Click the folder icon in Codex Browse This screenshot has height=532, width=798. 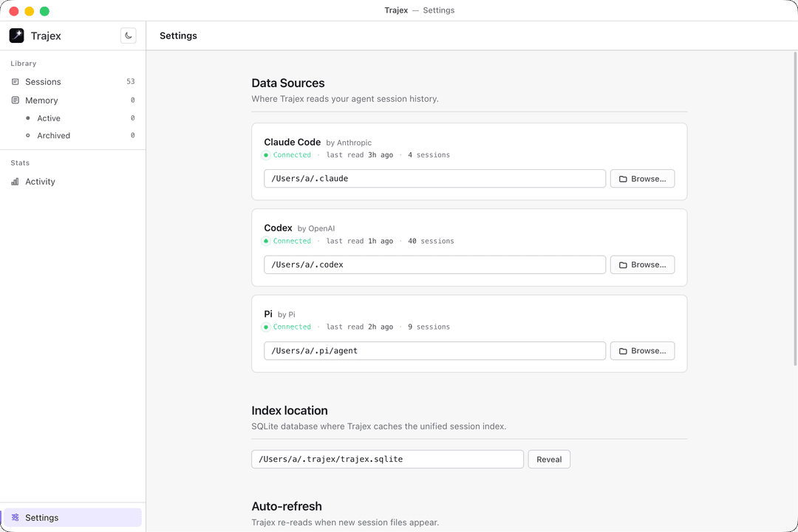pos(623,265)
